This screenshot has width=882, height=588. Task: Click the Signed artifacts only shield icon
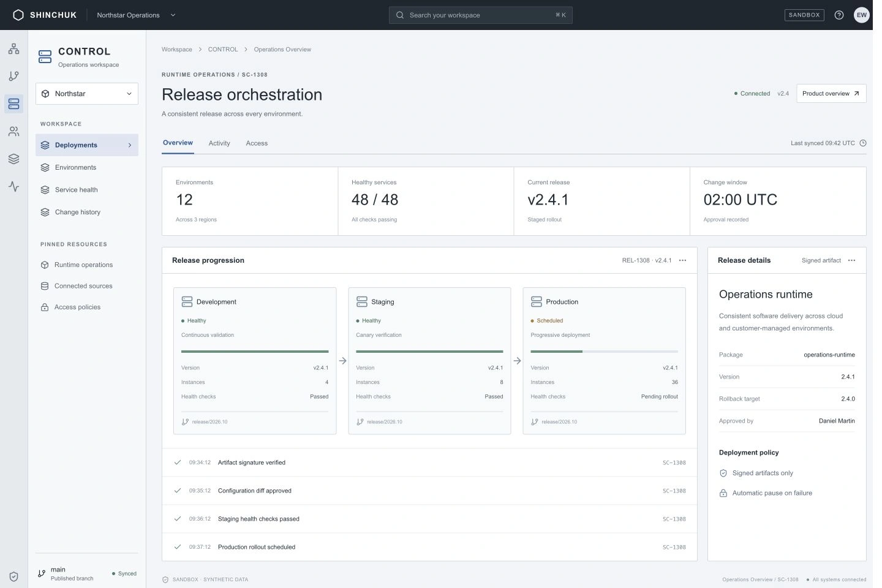point(723,473)
